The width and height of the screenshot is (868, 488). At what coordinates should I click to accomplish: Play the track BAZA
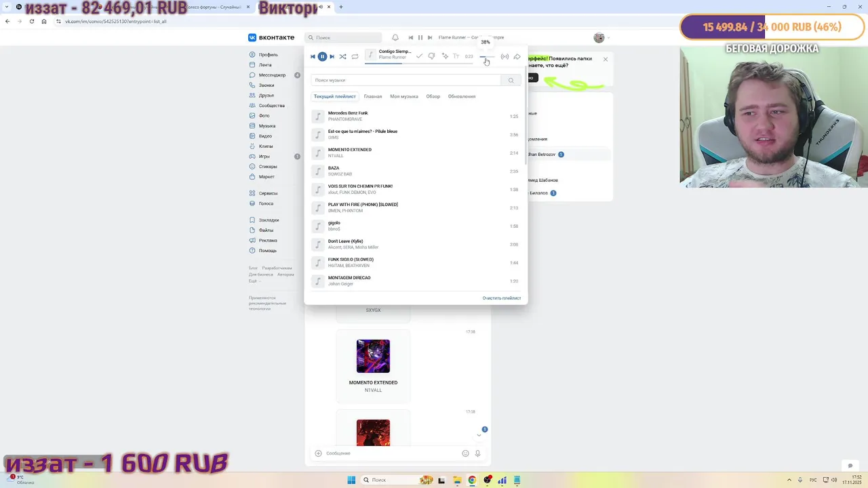[x=416, y=171]
